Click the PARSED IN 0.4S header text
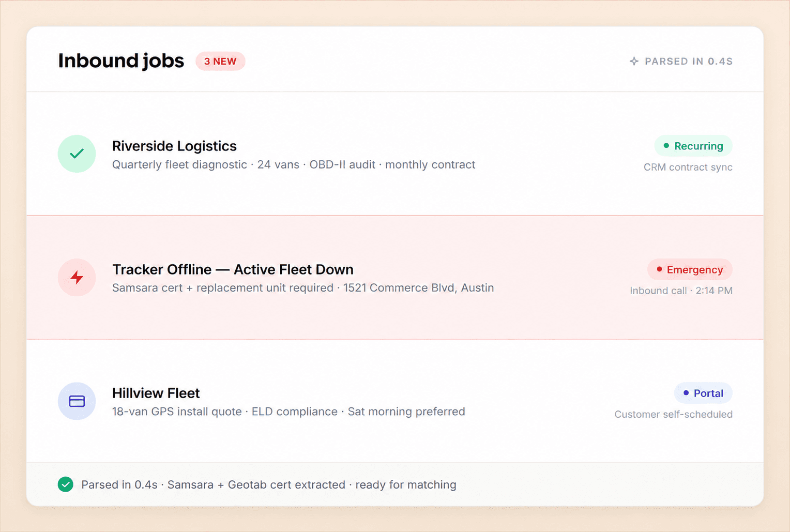Image resolution: width=790 pixels, height=532 pixels. 689,62
